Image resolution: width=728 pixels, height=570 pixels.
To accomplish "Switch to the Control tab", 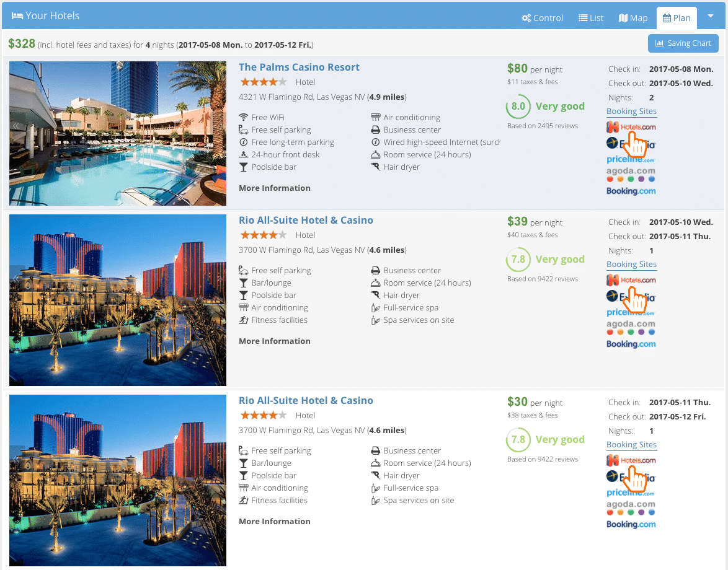I will 542,18.
